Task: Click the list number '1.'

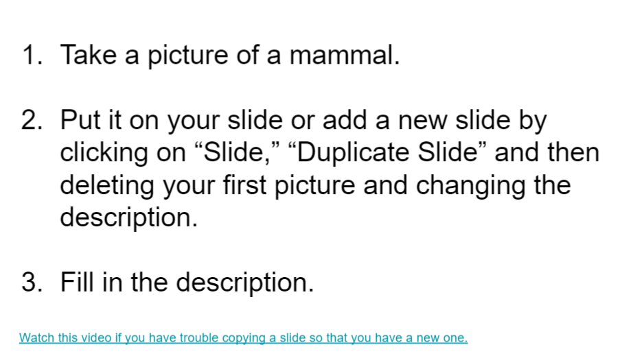Action: click(x=32, y=55)
